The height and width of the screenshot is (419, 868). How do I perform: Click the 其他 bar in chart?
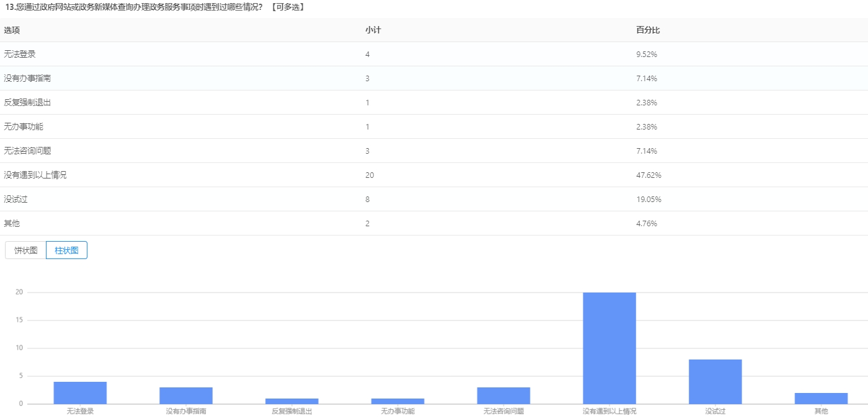click(x=821, y=398)
